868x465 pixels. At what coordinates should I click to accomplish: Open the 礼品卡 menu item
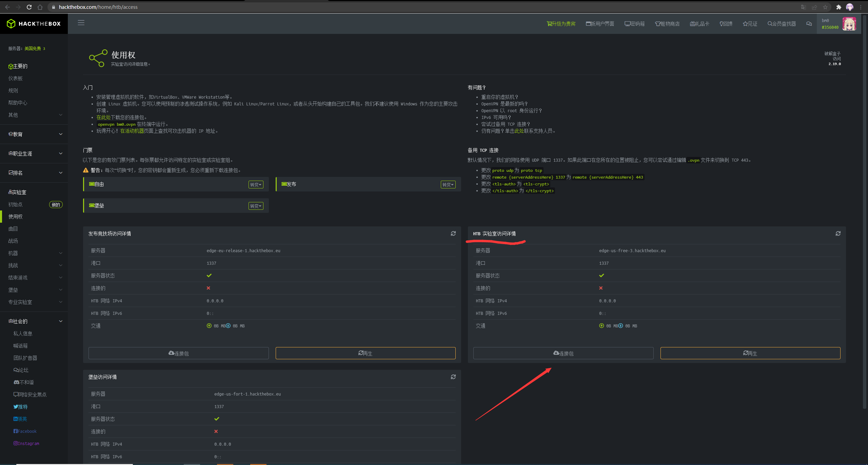coord(699,23)
